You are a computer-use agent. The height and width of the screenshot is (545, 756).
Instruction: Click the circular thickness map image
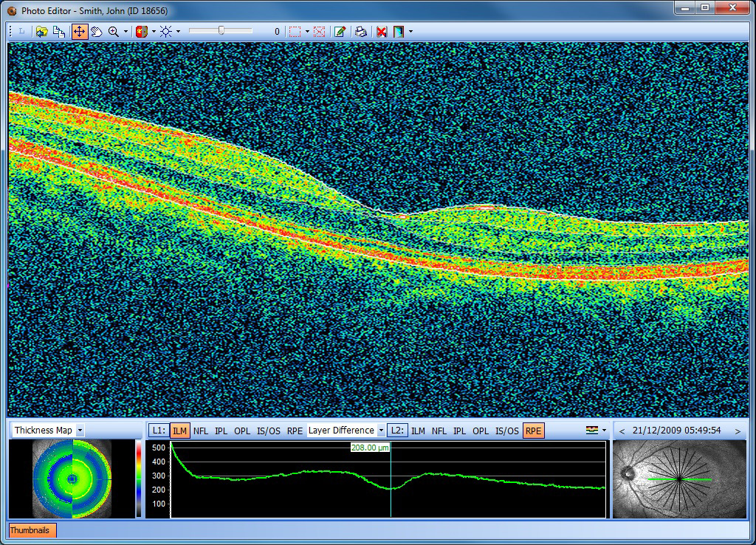(72, 479)
